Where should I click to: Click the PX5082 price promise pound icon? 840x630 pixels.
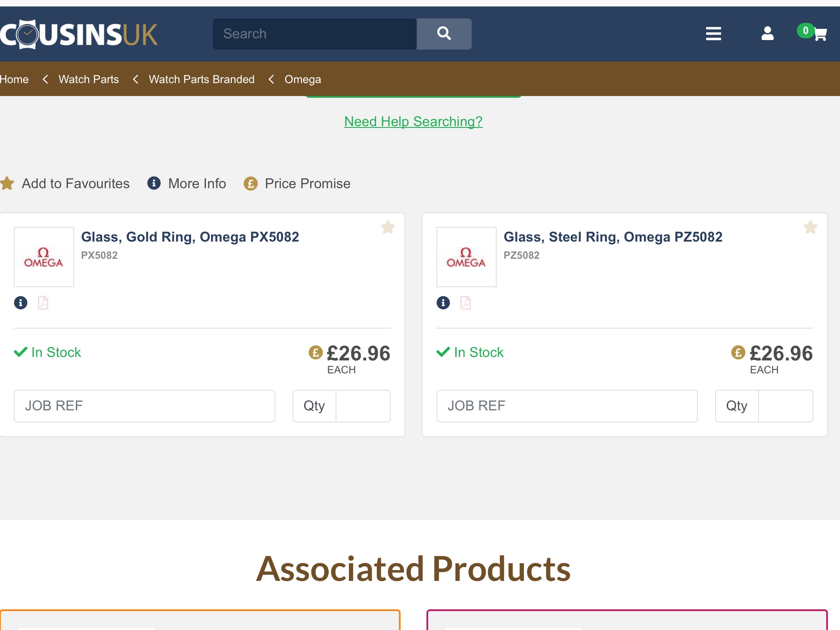click(315, 353)
